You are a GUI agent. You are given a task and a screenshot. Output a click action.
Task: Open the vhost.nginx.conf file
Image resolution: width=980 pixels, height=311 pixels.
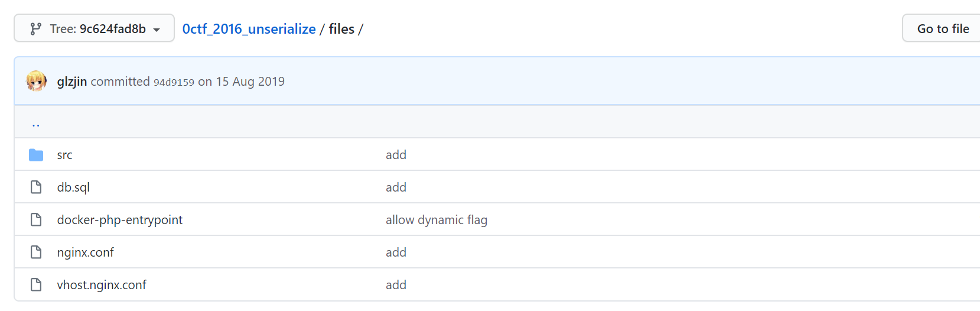(x=102, y=285)
